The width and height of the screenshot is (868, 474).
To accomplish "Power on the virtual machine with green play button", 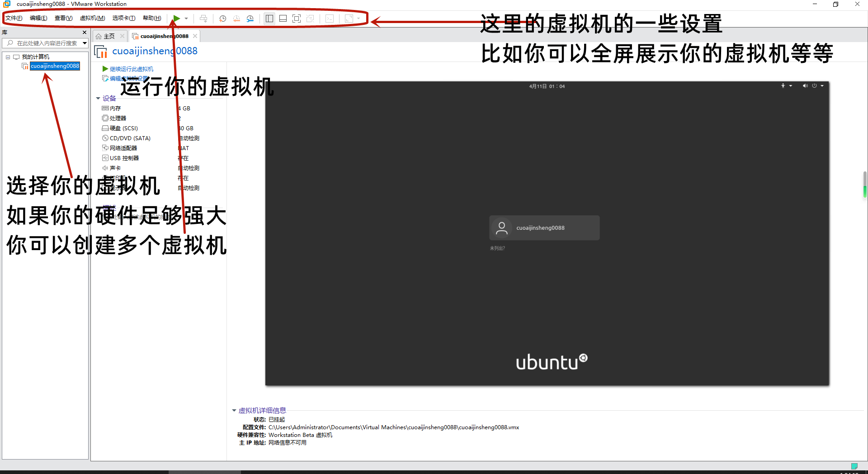I will [176, 19].
